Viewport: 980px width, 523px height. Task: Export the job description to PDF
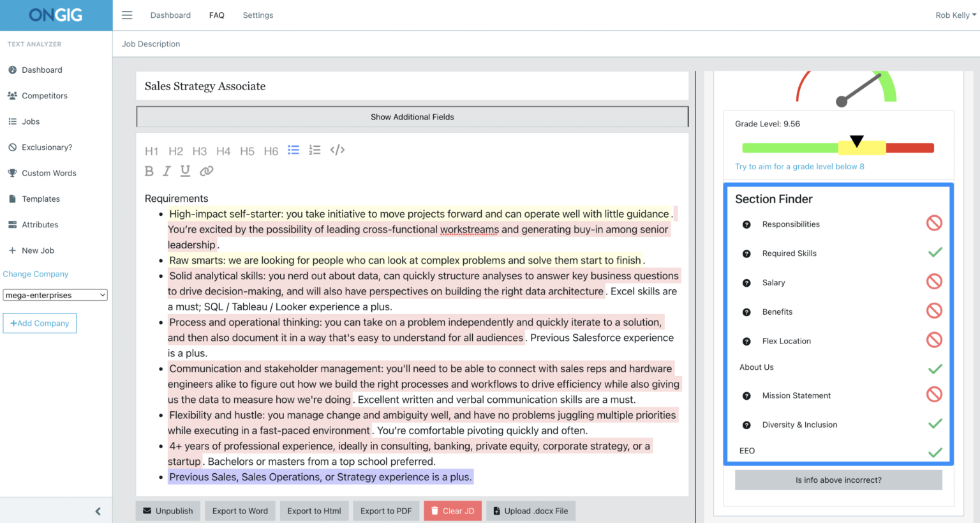[385, 510]
